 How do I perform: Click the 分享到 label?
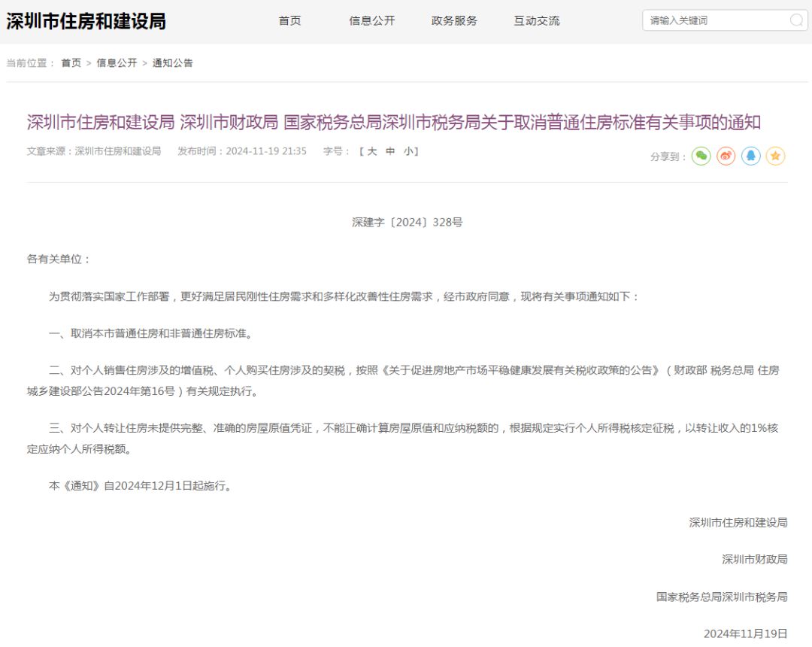tap(668, 156)
